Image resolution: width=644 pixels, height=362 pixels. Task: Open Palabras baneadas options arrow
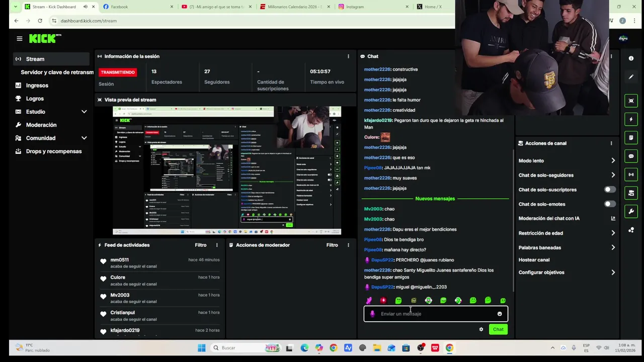[613, 248]
